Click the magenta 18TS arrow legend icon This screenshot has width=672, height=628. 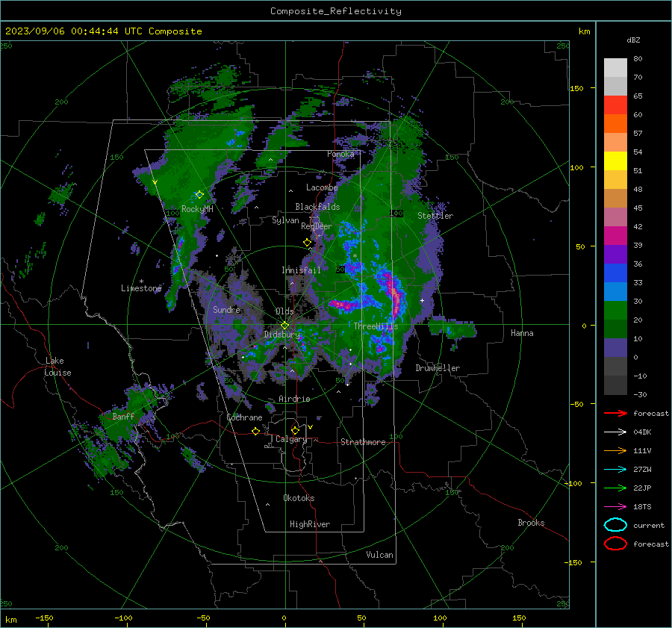[615, 507]
